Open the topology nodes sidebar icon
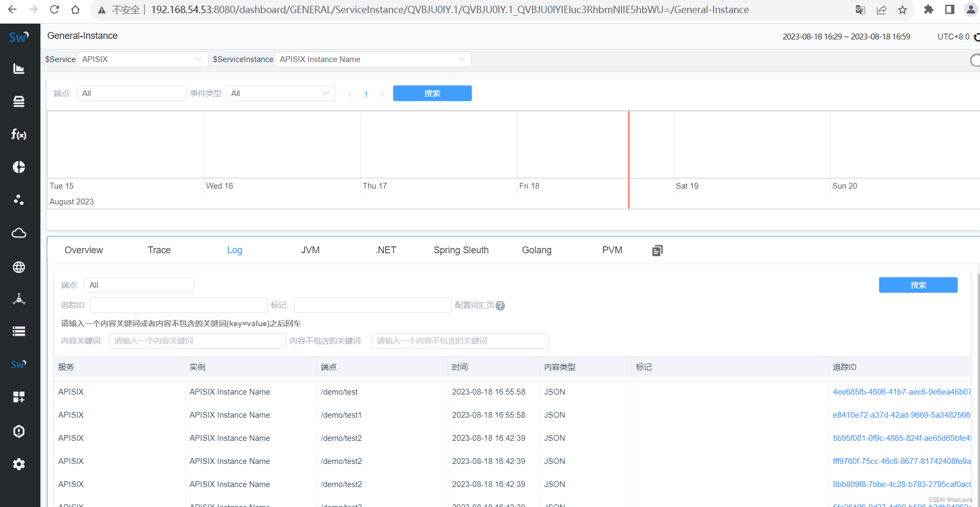Image resolution: width=980 pixels, height=507 pixels. (19, 299)
